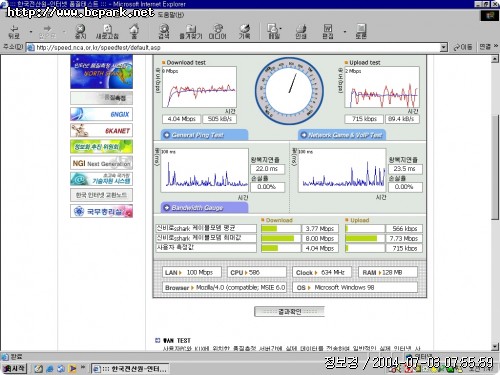
Task: Click the 결과확인 results button
Action: coord(289,312)
